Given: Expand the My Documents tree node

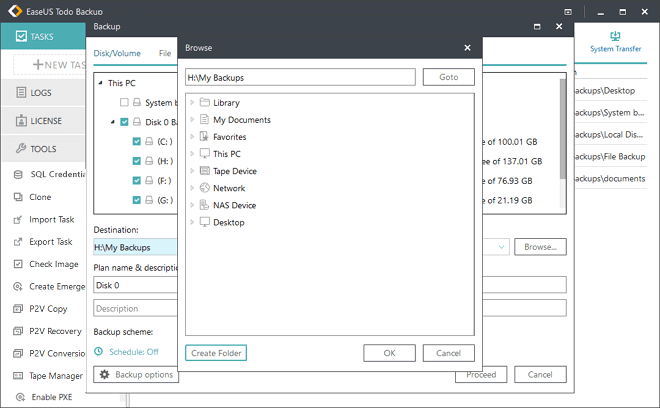Looking at the screenshot, I should pyautogui.click(x=192, y=120).
